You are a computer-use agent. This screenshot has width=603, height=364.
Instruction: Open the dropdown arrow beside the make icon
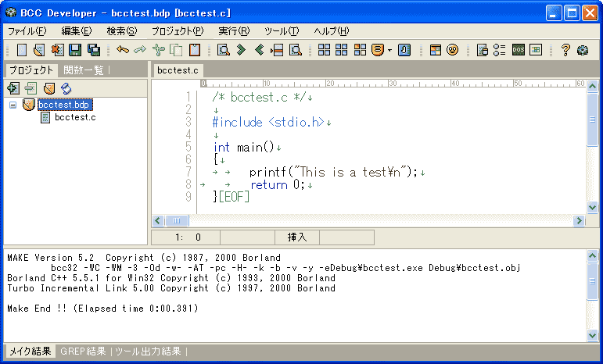[x=389, y=50]
